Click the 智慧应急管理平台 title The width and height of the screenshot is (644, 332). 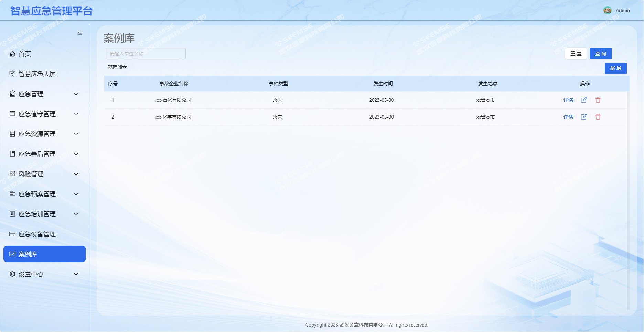[x=52, y=11]
